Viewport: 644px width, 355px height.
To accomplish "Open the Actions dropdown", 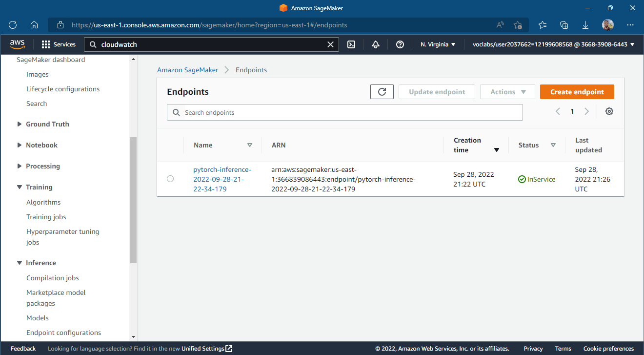I will [508, 92].
